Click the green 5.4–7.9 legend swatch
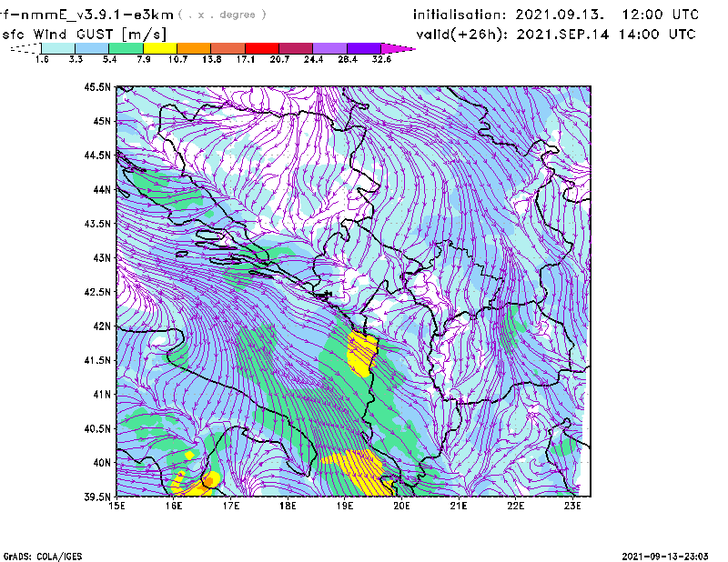This screenshot has height=562, width=728. coord(126,48)
